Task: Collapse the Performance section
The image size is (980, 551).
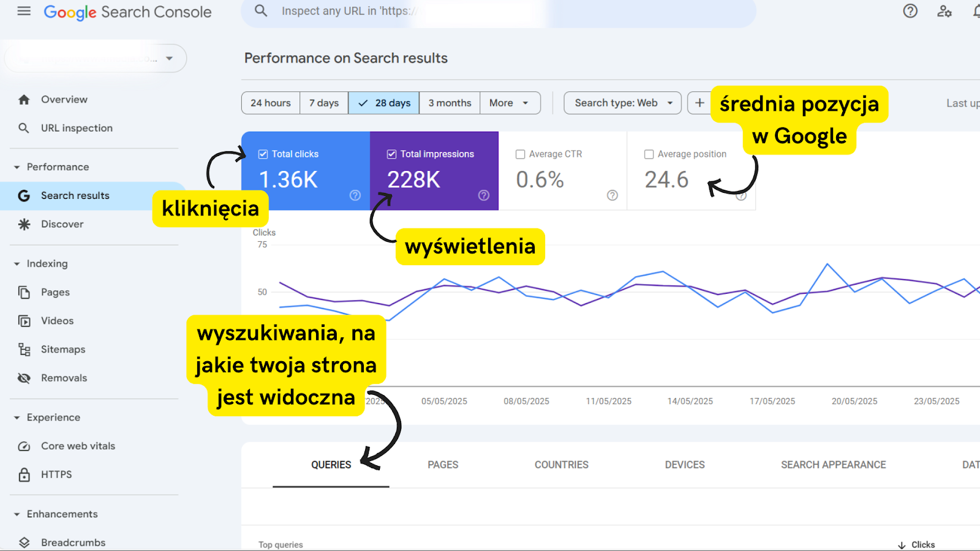Action: (17, 167)
